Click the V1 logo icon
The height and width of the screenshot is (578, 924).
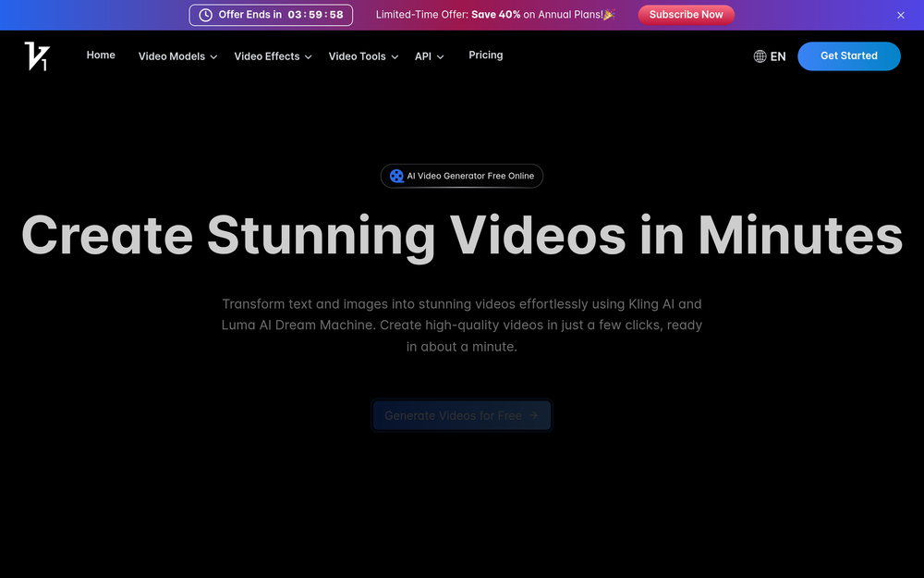tap(37, 56)
